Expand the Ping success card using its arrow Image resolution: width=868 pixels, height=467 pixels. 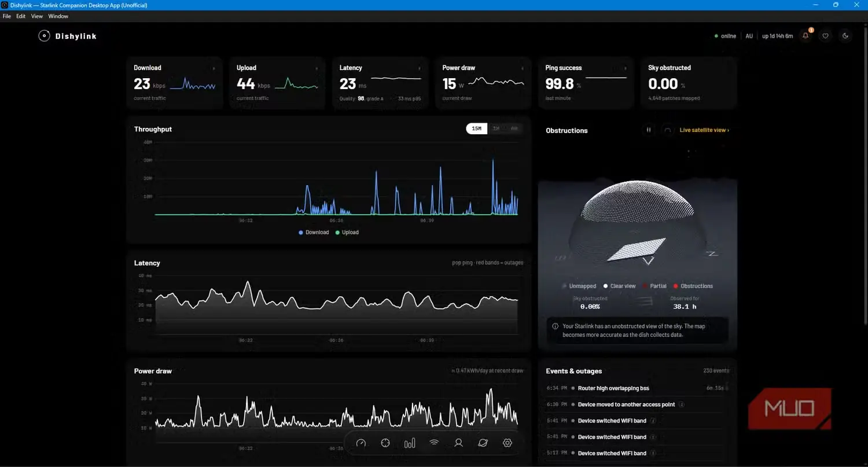pyautogui.click(x=626, y=68)
